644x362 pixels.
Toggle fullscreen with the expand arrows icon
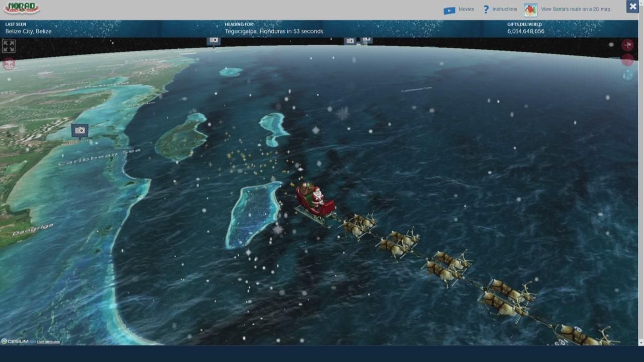pos(9,46)
